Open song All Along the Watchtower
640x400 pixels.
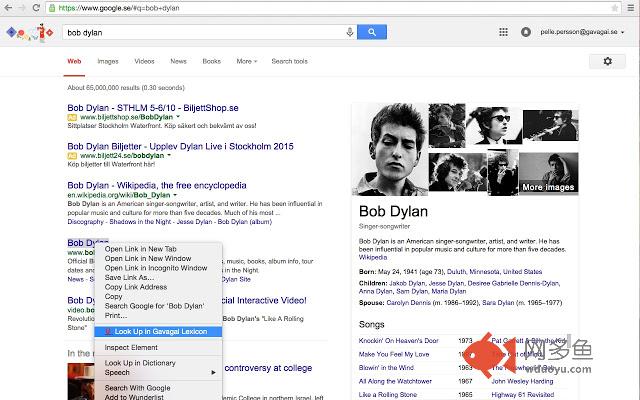395,381
